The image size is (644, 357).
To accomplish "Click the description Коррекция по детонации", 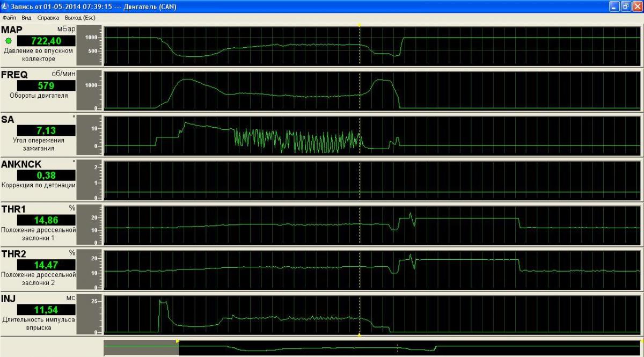I will [39, 185].
